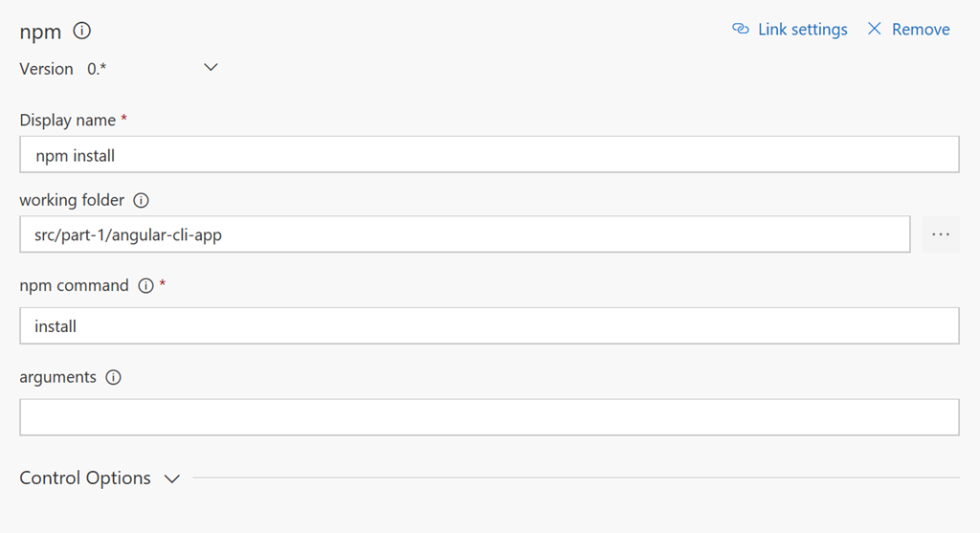This screenshot has height=533, width=980.
Task: Click the empty arguments input field
Action: coord(489,417)
